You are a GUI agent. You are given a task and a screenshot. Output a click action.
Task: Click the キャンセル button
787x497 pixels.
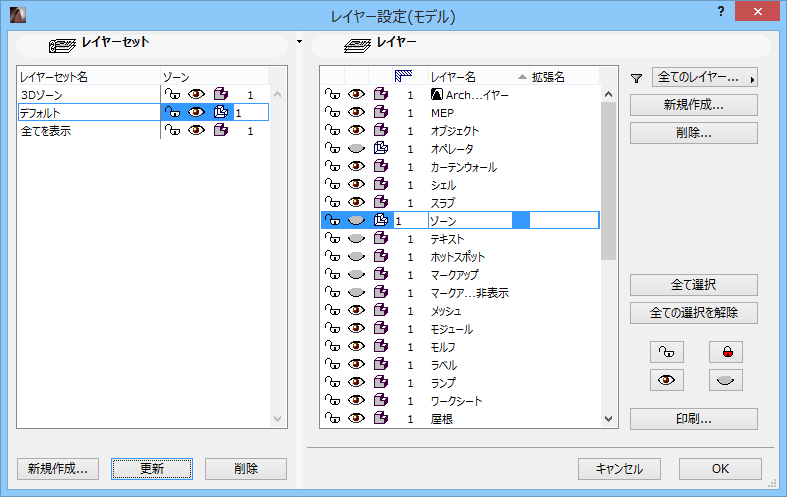click(619, 469)
